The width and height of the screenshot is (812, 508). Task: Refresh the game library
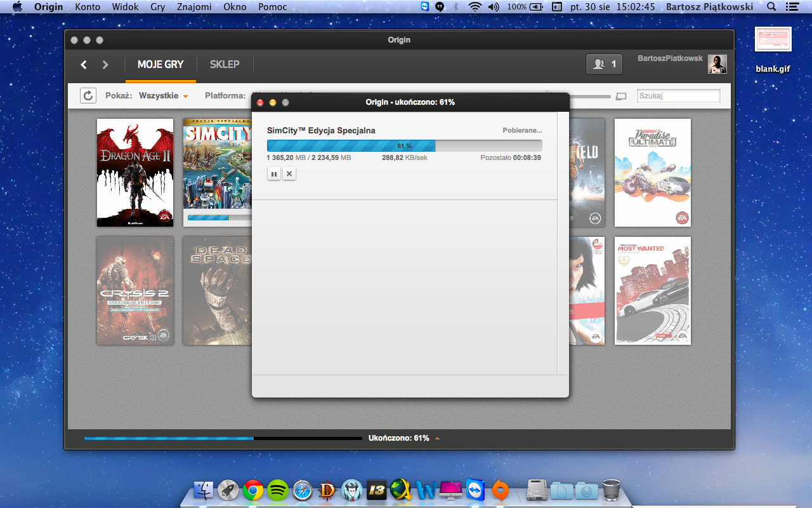click(x=88, y=96)
